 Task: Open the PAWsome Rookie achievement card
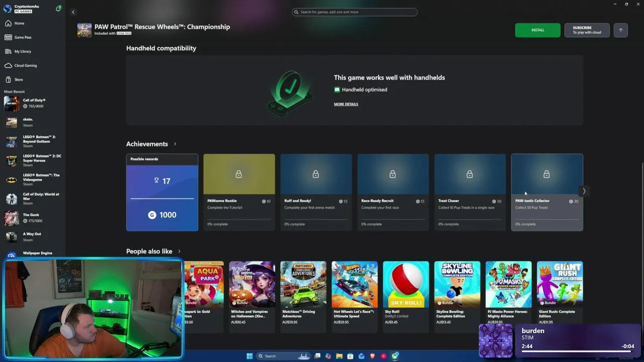point(239,193)
